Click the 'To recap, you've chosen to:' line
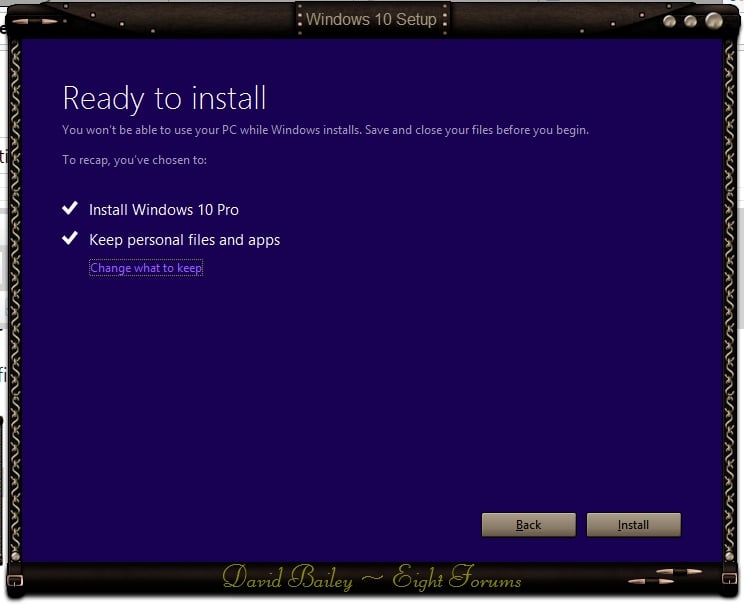This screenshot has height=604, width=744. pyautogui.click(x=134, y=160)
